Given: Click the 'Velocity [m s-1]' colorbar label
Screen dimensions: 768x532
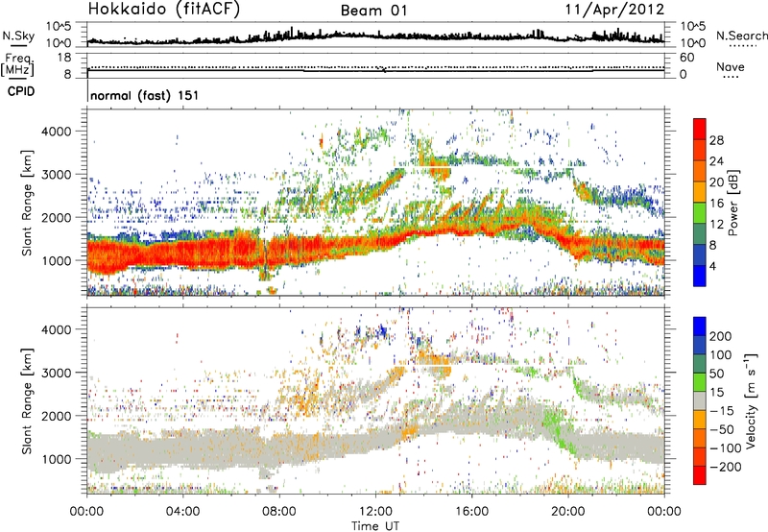Looking at the screenshot, I should 751,400.
